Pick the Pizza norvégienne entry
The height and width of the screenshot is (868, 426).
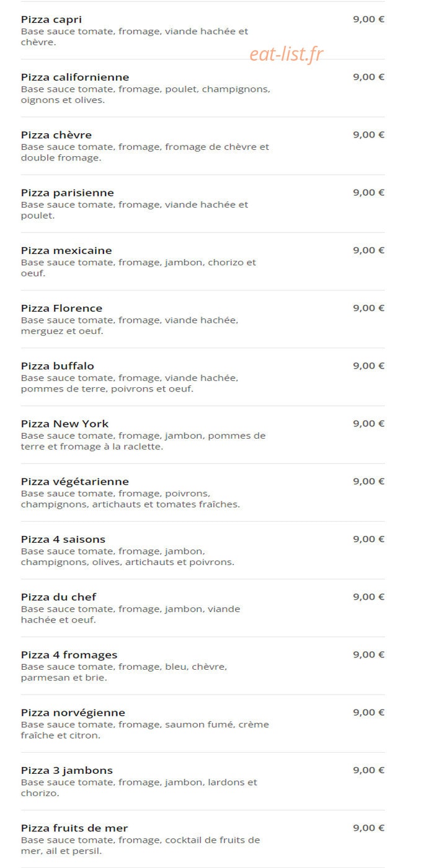pos(73,712)
